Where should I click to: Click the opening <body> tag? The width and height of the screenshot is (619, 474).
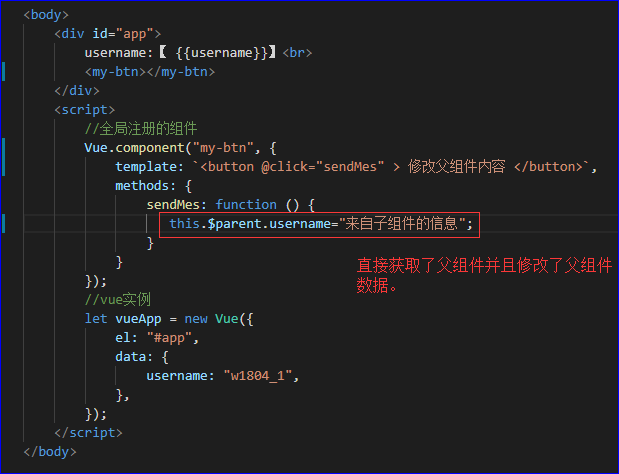point(46,15)
